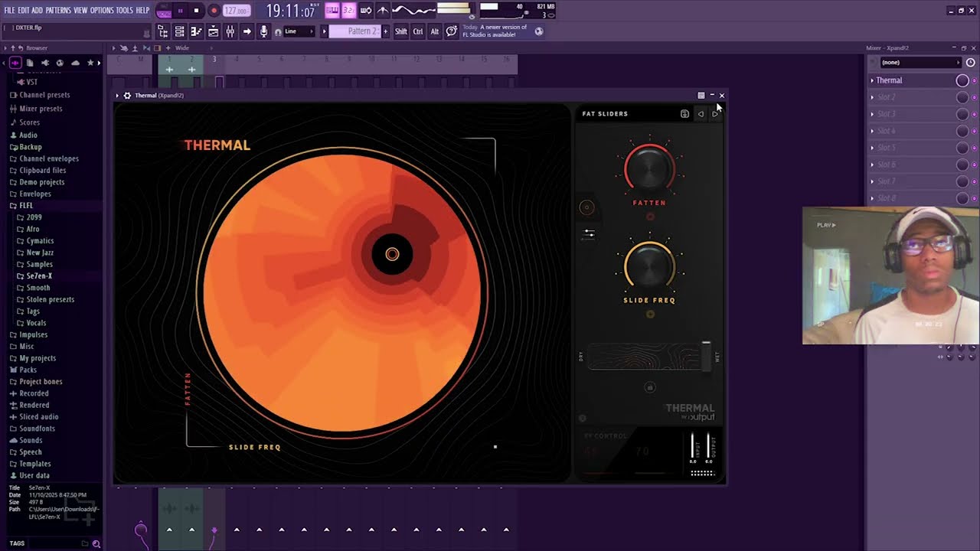Click the save preset icon in Thermal

684,113
